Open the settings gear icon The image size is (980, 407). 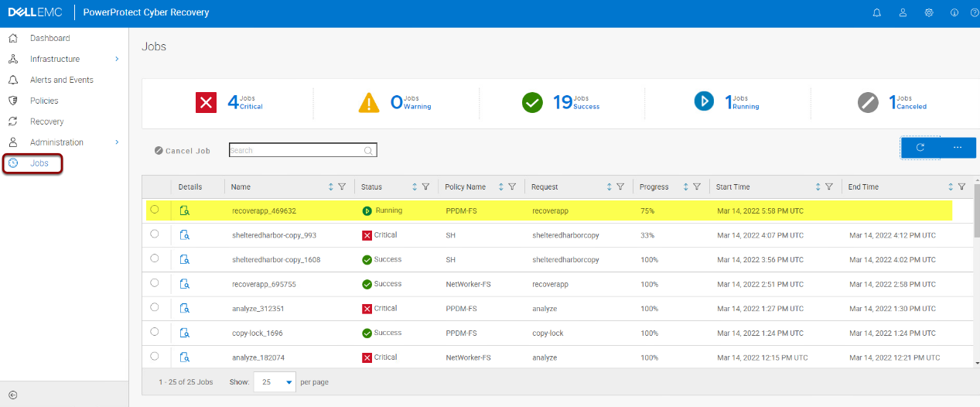pyautogui.click(x=929, y=13)
